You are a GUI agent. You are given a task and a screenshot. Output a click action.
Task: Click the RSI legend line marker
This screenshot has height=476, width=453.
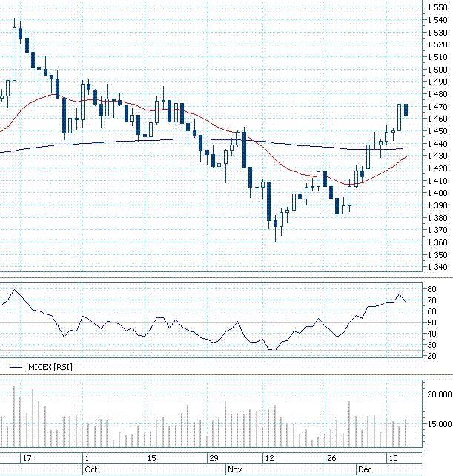(16, 368)
